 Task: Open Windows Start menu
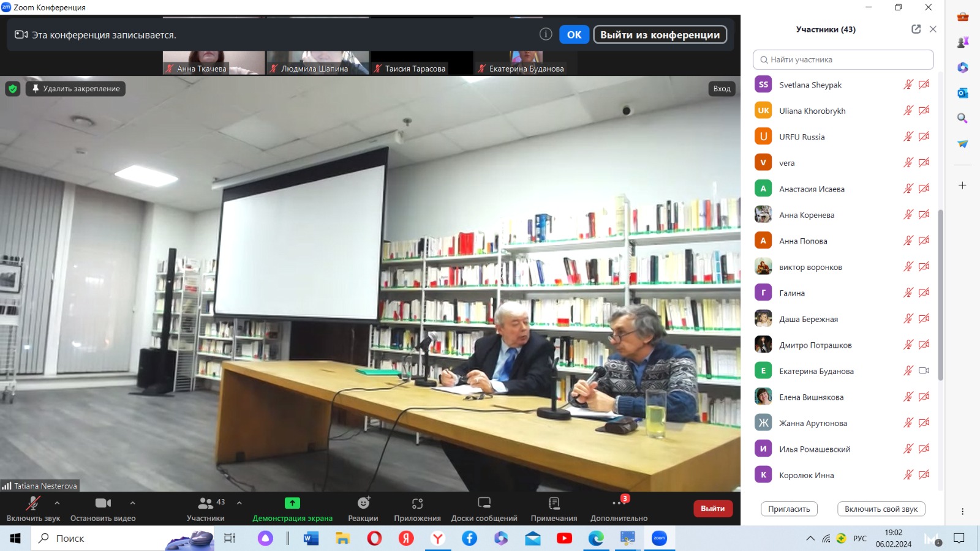[15, 538]
